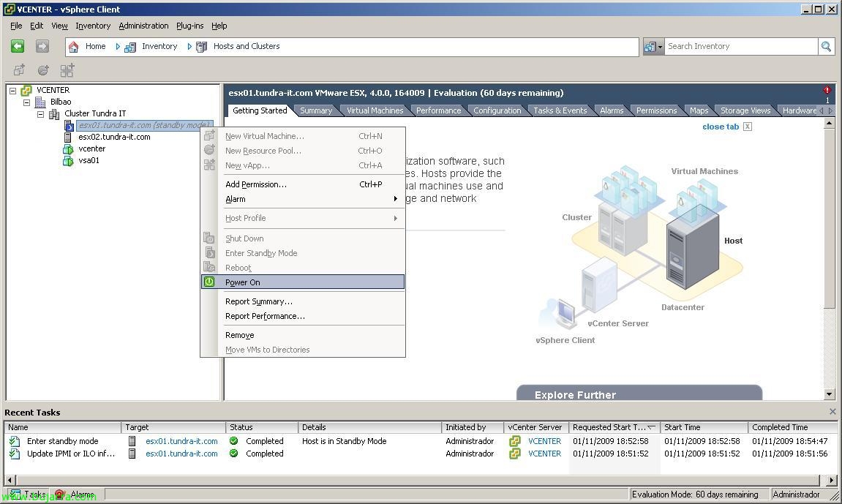Click the Explore Further heading
Screen dimensions: 842x504
click(575, 395)
